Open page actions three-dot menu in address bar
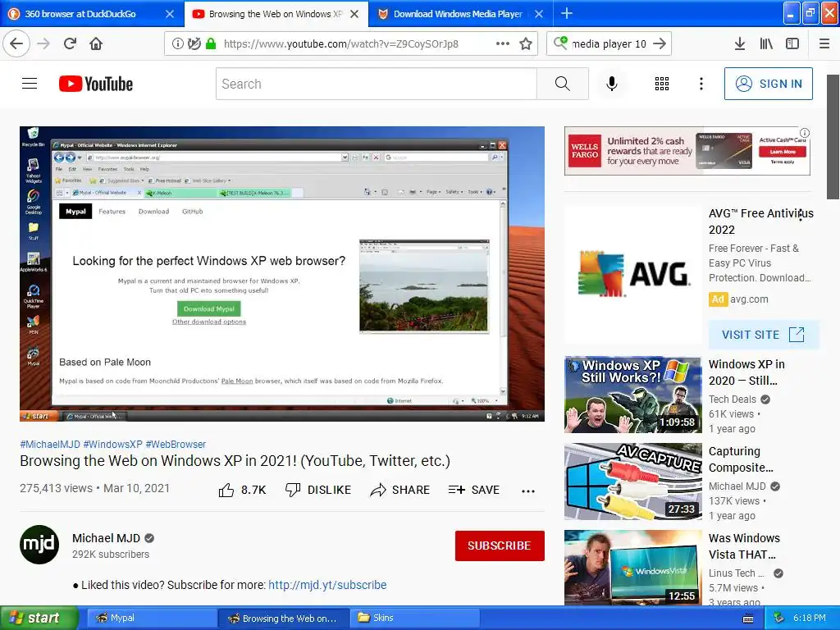 coord(503,43)
